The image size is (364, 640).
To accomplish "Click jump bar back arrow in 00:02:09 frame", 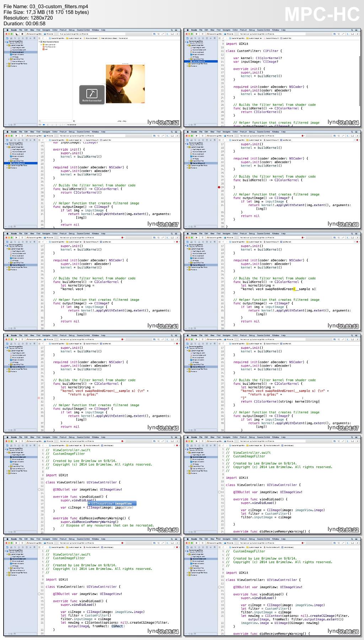I will point(223,140).
